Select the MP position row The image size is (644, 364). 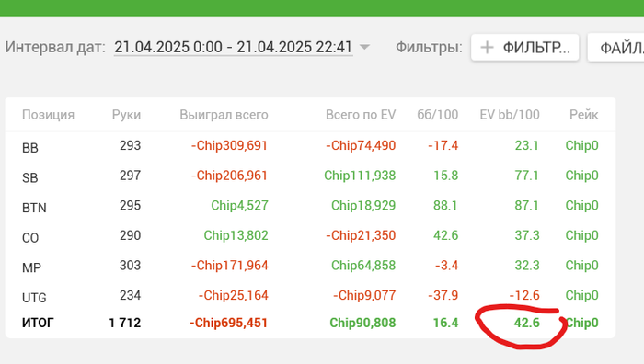tap(310, 266)
